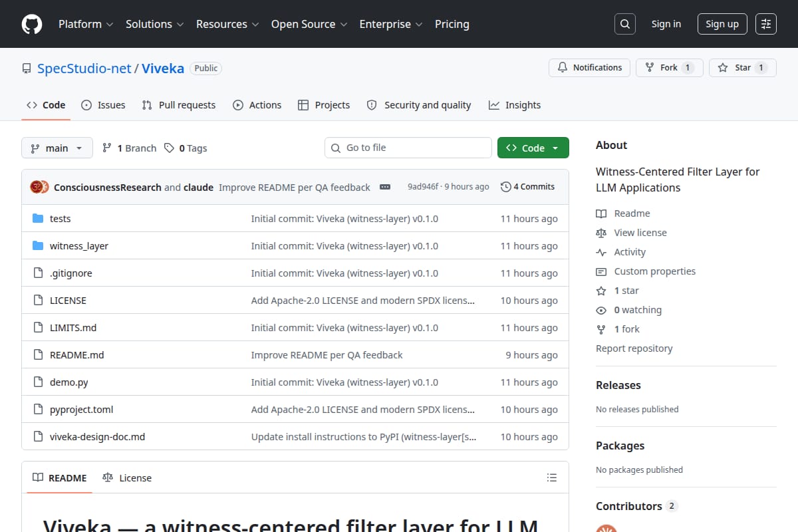Click the LICENSE file icon

[38, 300]
